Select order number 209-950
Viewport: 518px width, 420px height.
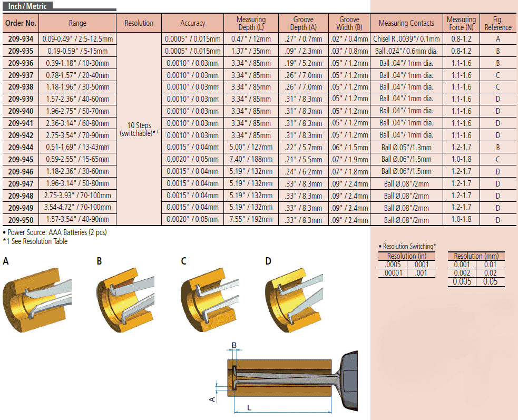coord(21,220)
